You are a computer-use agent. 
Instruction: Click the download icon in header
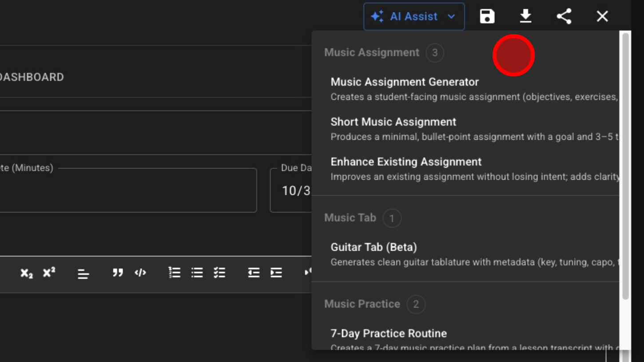click(525, 16)
